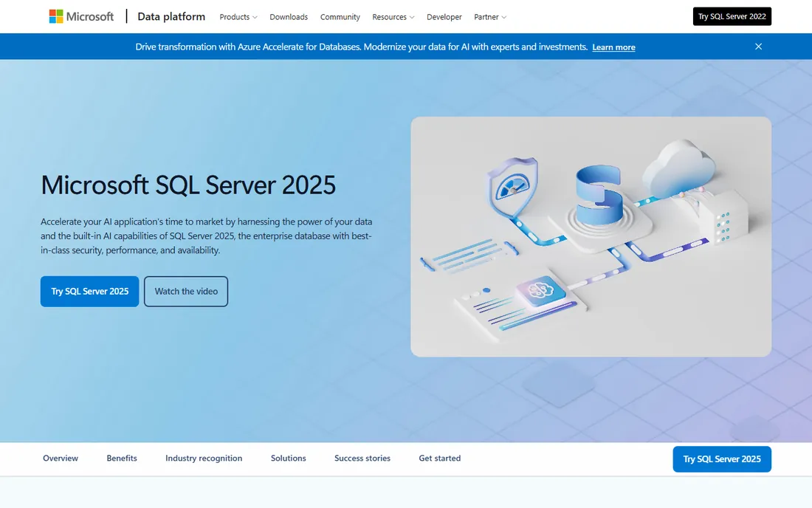The image size is (812, 508).
Task: Click the Microsoft logo
Action: pyautogui.click(x=81, y=16)
